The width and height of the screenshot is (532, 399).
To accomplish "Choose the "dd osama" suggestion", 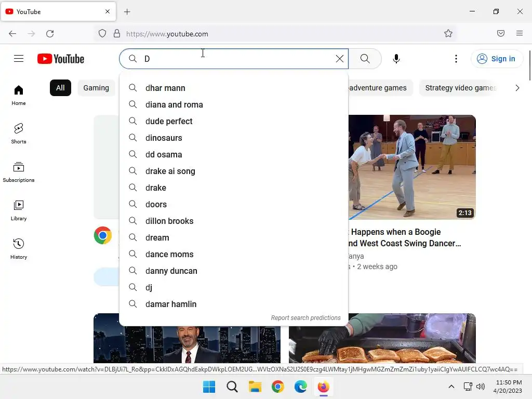I will (234, 154).
